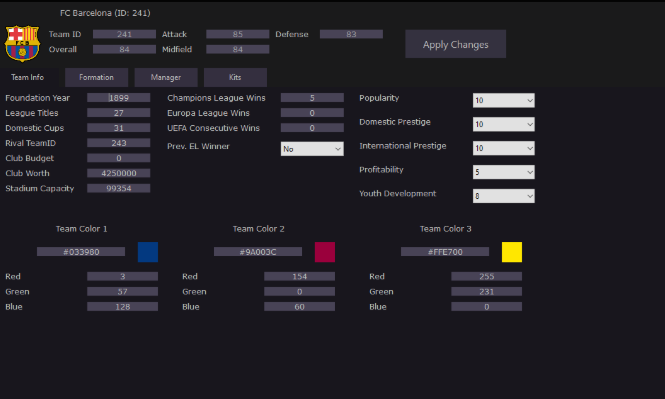The image size is (665, 399).
Task: Click the 'Youth Development' label
Action: [x=397, y=194]
